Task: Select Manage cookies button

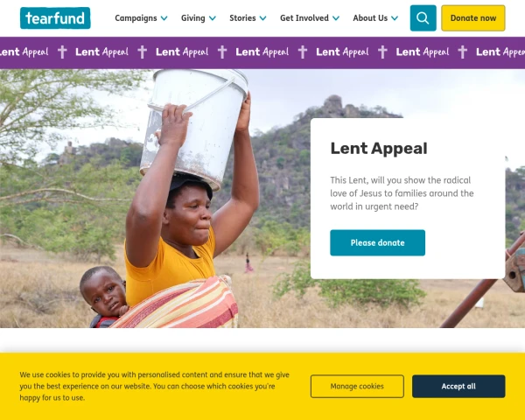Action: [357, 386]
